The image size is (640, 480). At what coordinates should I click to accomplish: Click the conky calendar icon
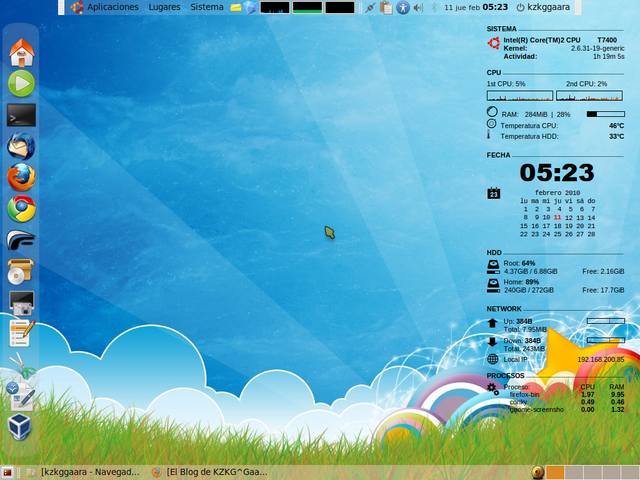(493, 193)
